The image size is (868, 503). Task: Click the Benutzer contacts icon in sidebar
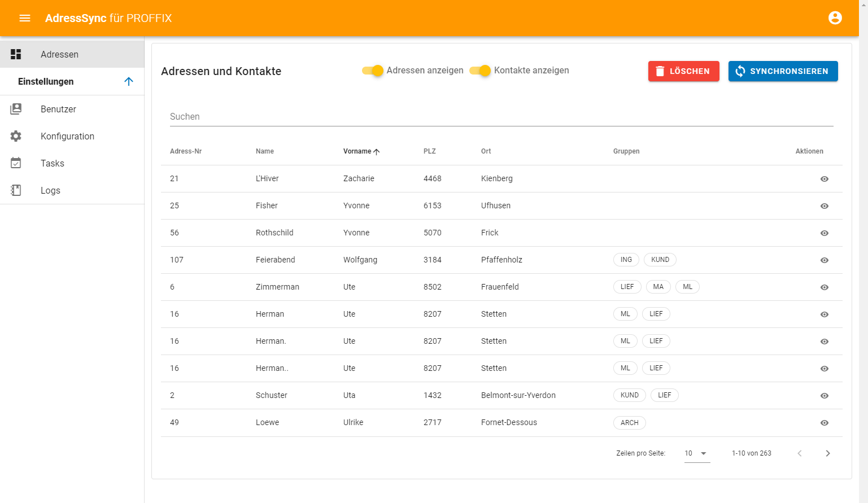[16, 109]
